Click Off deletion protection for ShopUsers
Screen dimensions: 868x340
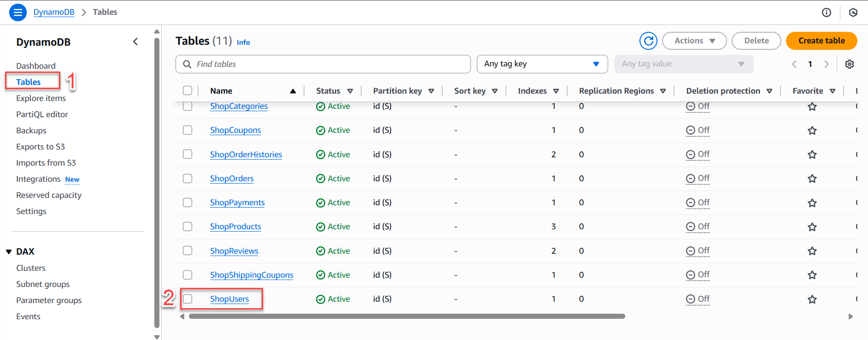(698, 299)
